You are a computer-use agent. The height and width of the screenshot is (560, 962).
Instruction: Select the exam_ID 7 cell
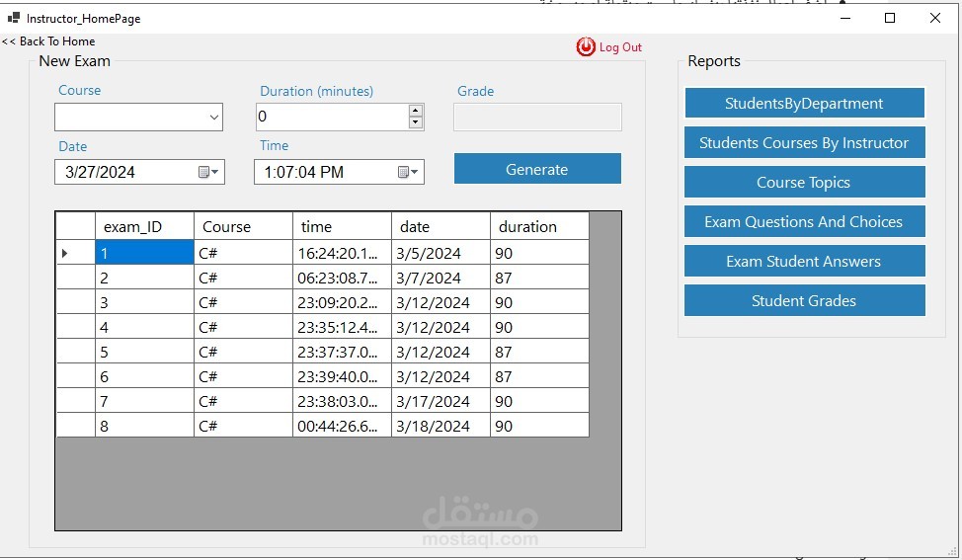pyautogui.click(x=145, y=401)
